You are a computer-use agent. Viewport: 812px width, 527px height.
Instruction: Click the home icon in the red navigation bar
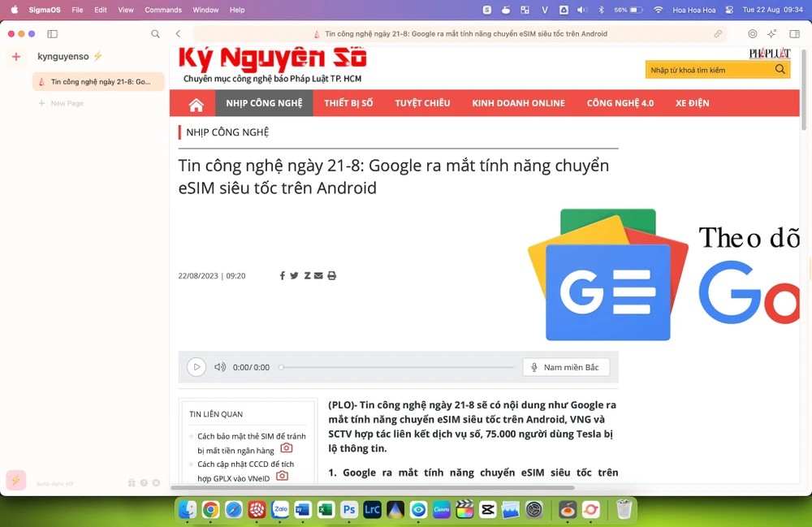coord(196,104)
